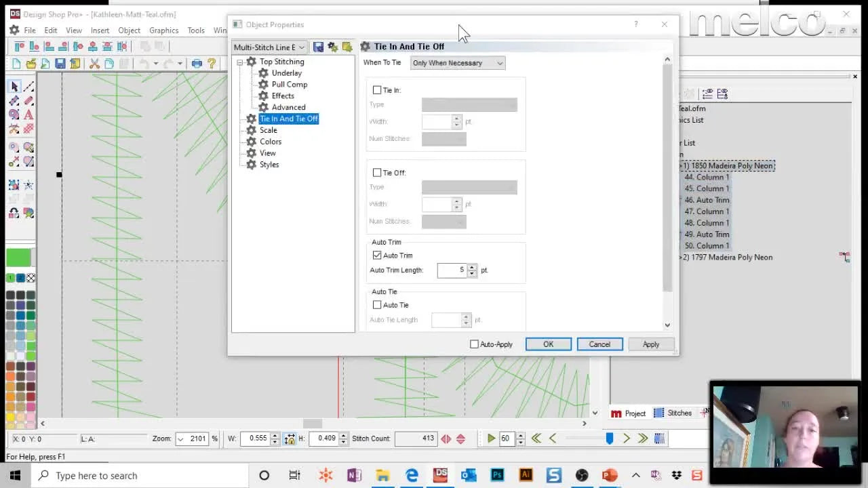Collapse the Top Stitching tree branch

240,61
